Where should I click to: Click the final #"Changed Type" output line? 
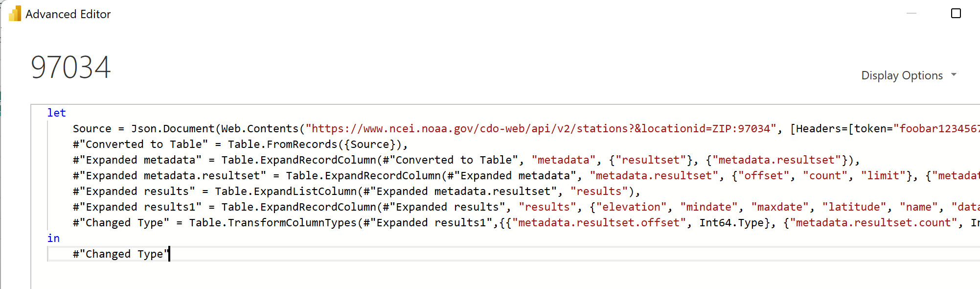click(120, 254)
